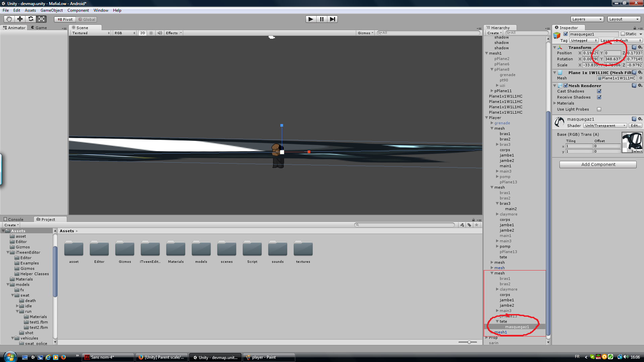Open the Layout dropdown

(x=624, y=19)
